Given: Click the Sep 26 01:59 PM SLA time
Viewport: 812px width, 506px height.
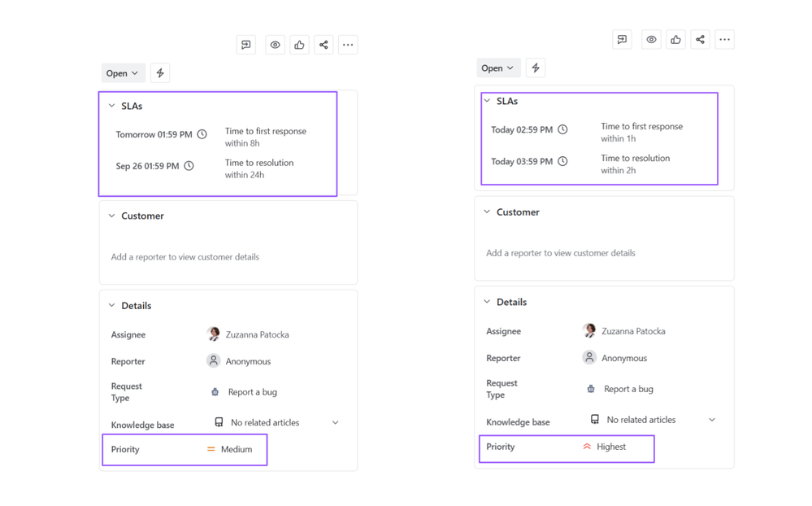Looking at the screenshot, I should coord(148,166).
